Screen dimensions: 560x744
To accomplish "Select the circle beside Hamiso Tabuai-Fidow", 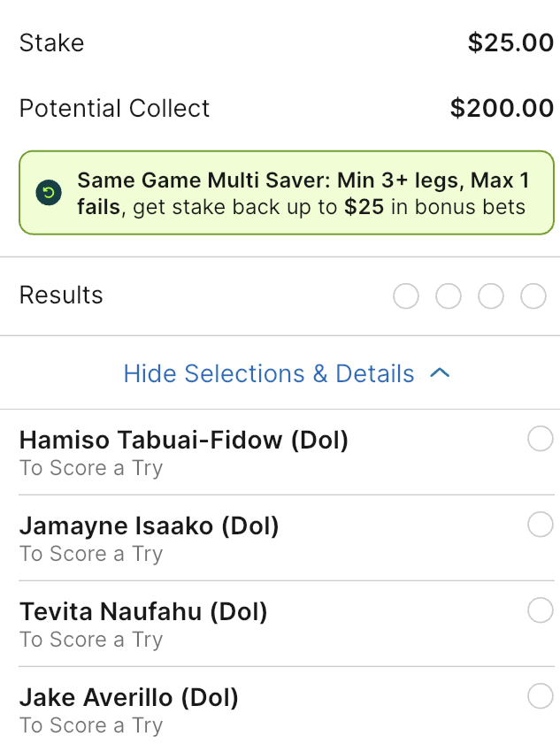I will pyautogui.click(x=540, y=439).
